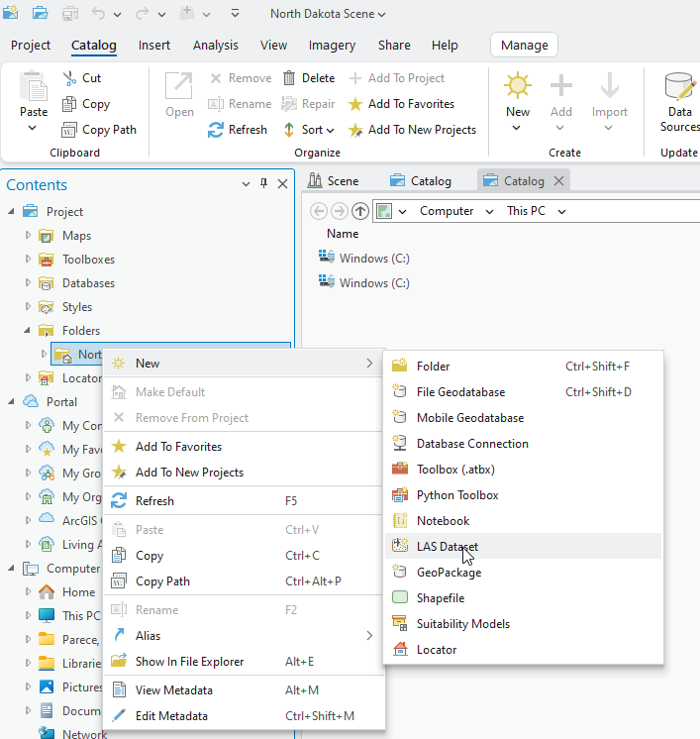
Task: Click the New sun icon in Create group
Action: coord(518,85)
